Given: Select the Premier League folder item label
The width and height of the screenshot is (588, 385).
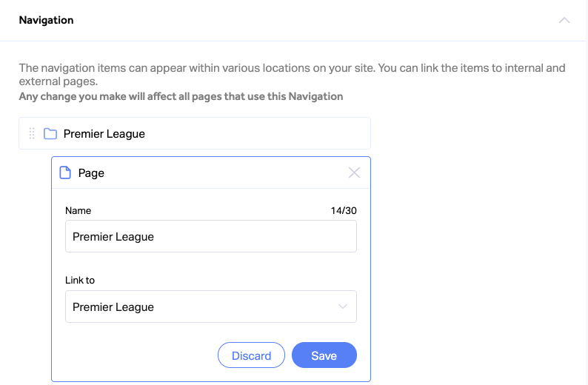Looking at the screenshot, I should click(x=104, y=134).
